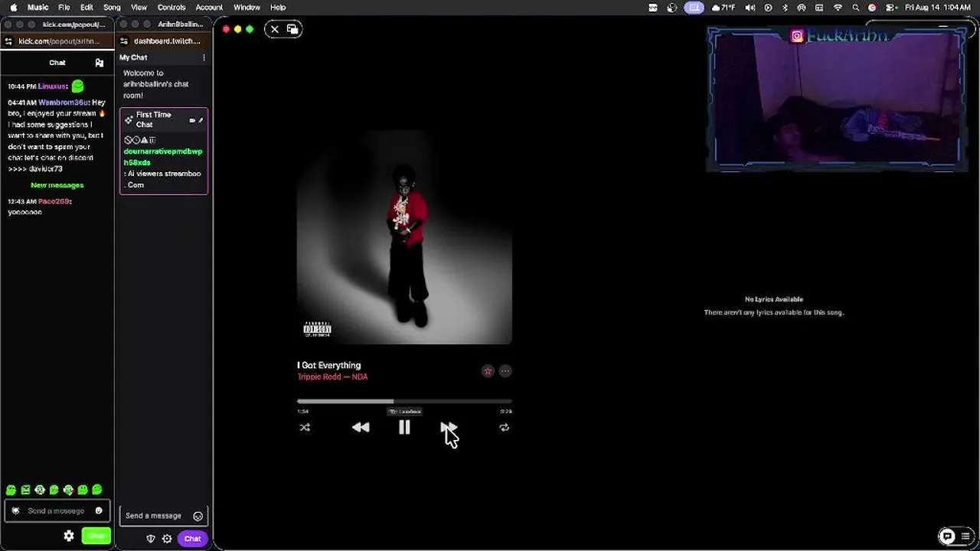Click the Instagram icon on the webcam overlay

[797, 36]
